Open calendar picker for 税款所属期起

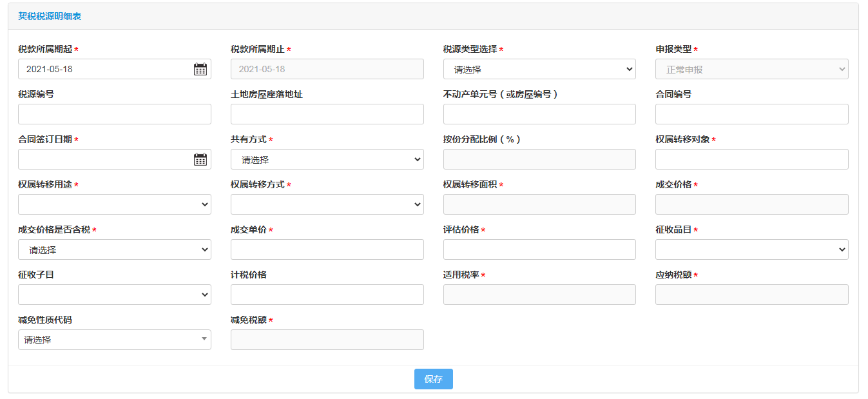pos(200,70)
